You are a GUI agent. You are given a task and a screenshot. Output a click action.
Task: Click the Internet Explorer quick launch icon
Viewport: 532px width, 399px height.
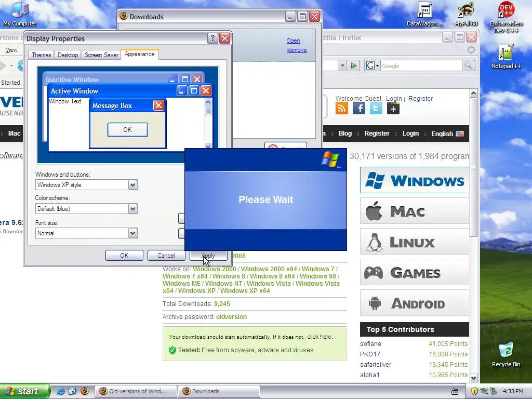click(x=60, y=391)
